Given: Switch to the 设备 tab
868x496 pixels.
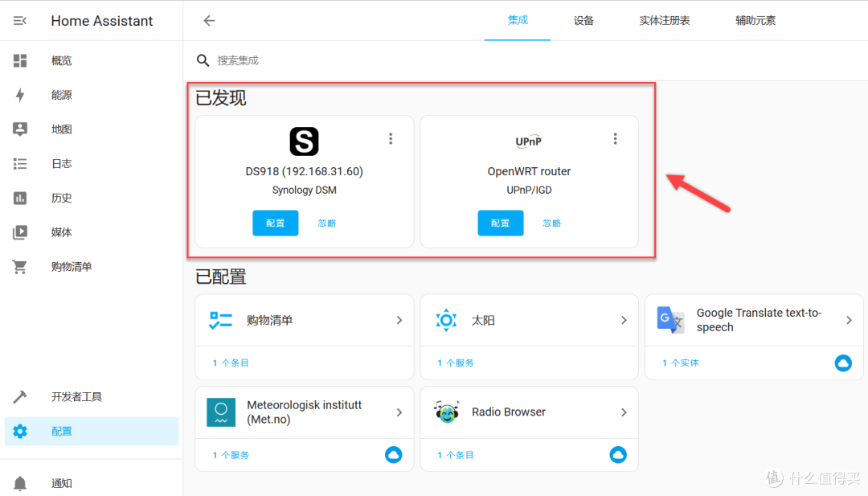Looking at the screenshot, I should (x=583, y=20).
